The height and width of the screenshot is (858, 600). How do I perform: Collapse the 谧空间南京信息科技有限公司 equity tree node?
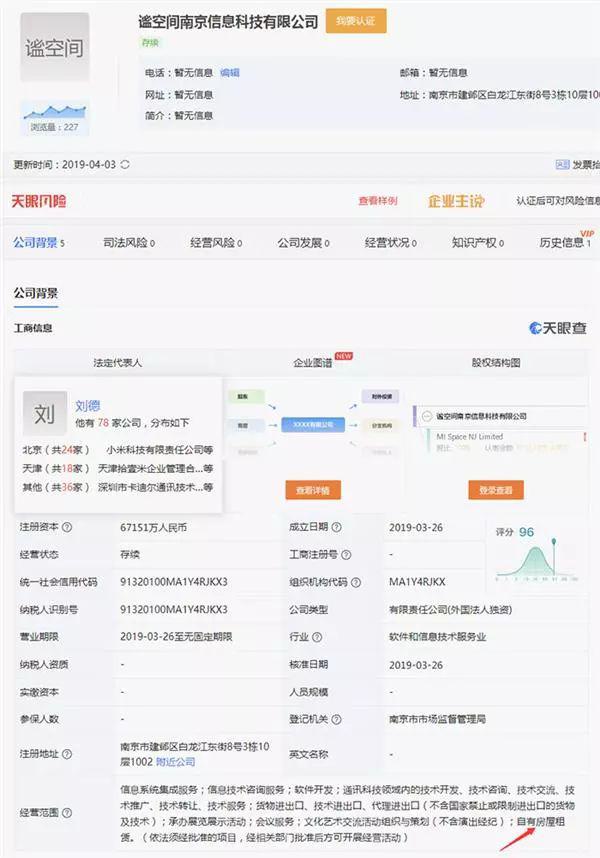427,416
